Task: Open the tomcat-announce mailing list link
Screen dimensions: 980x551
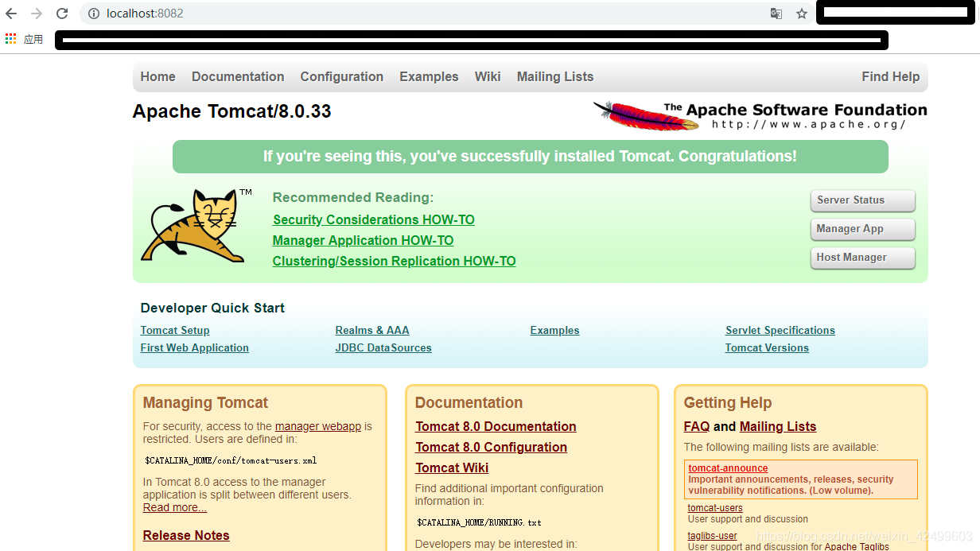Action: tap(728, 468)
